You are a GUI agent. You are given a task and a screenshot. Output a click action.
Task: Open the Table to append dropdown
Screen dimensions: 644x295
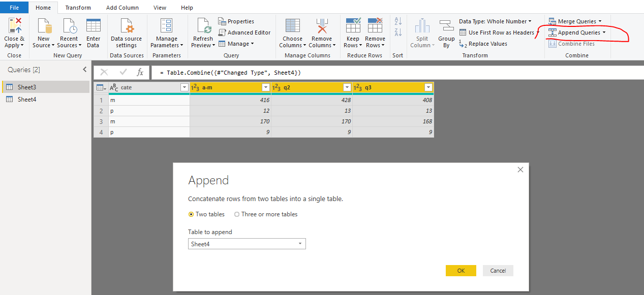pyautogui.click(x=247, y=244)
